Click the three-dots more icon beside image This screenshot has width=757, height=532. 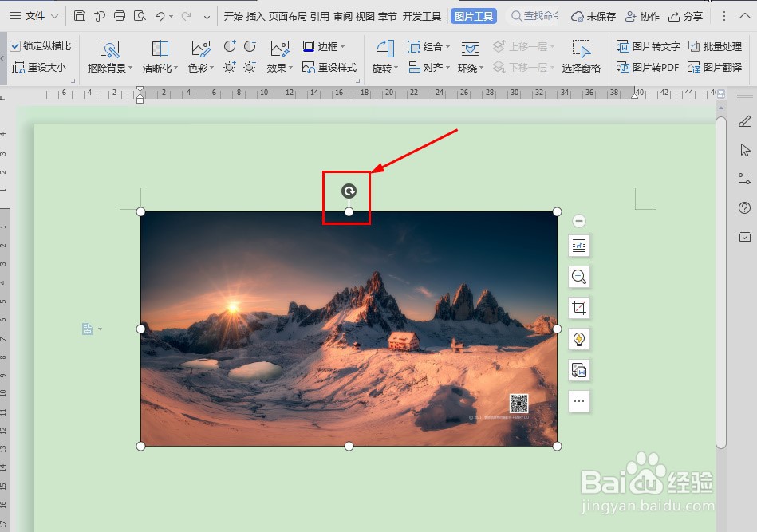click(579, 401)
